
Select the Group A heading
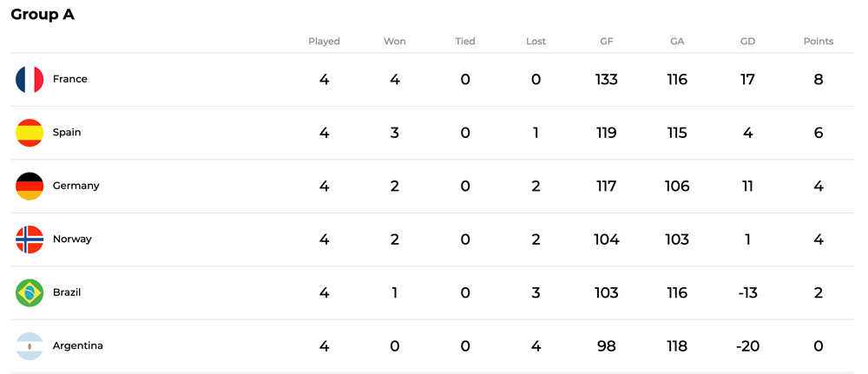(42, 15)
